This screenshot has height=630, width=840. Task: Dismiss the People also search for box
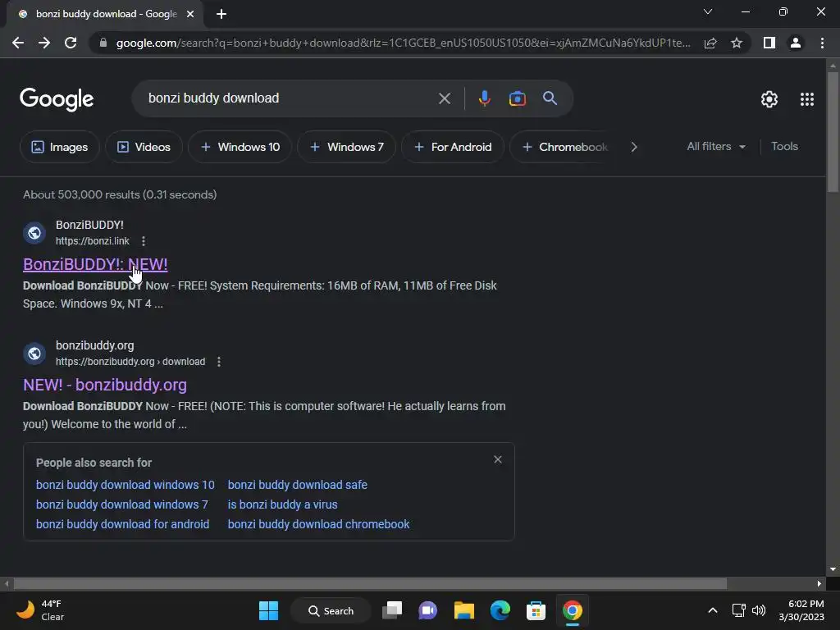point(498,459)
